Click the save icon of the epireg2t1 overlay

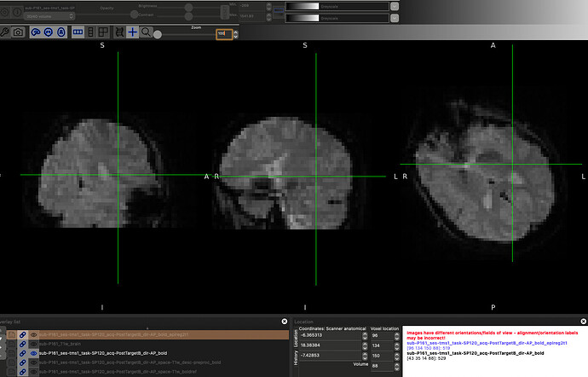point(13,334)
